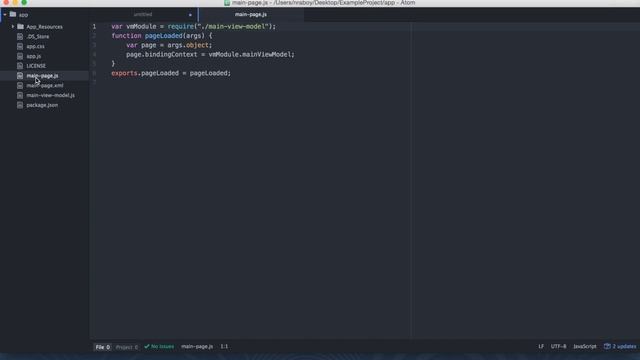Image resolution: width=640 pixels, height=360 pixels.
Task: Click the main-page.js file icon in tree
Action: (x=20, y=76)
